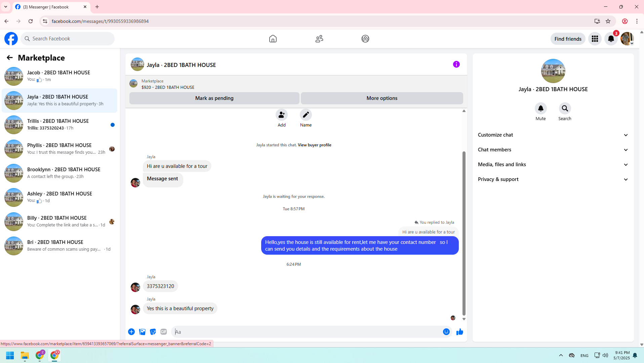The width and height of the screenshot is (644, 363).
Task: Open File Explorer from taskbar
Action: [25, 355]
